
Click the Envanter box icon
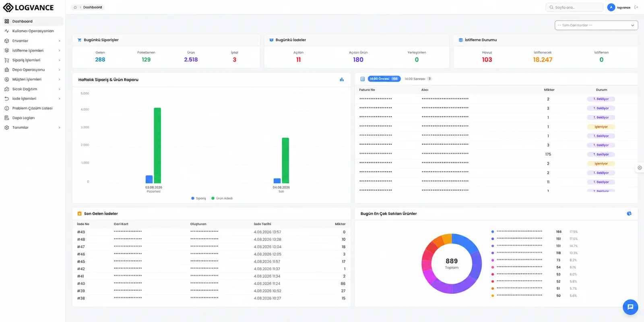click(6, 41)
